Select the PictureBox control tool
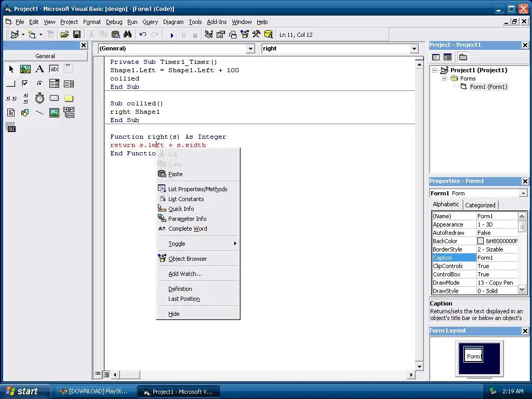532x399 pixels. coord(25,69)
